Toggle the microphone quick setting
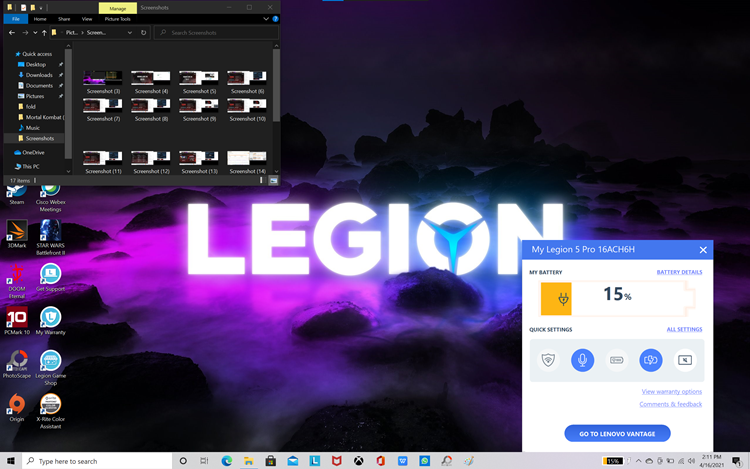The width and height of the screenshot is (750, 469). [582, 360]
